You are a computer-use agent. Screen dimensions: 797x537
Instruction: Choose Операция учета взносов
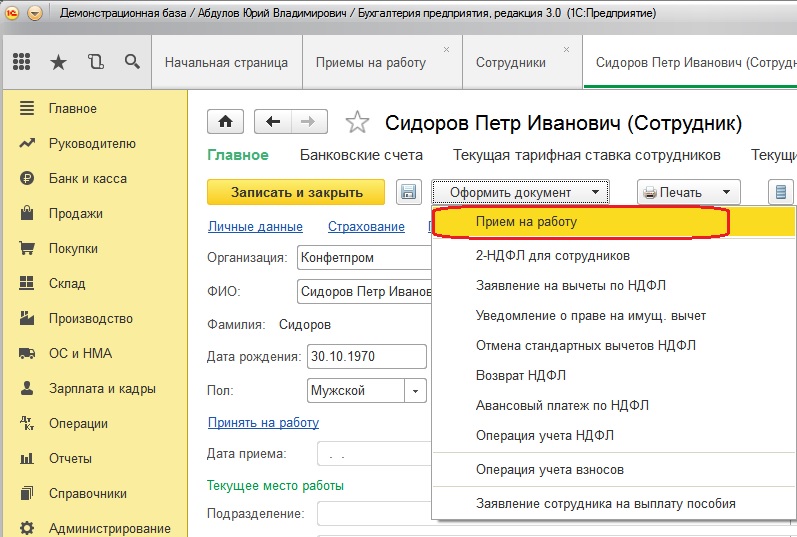click(613, 469)
